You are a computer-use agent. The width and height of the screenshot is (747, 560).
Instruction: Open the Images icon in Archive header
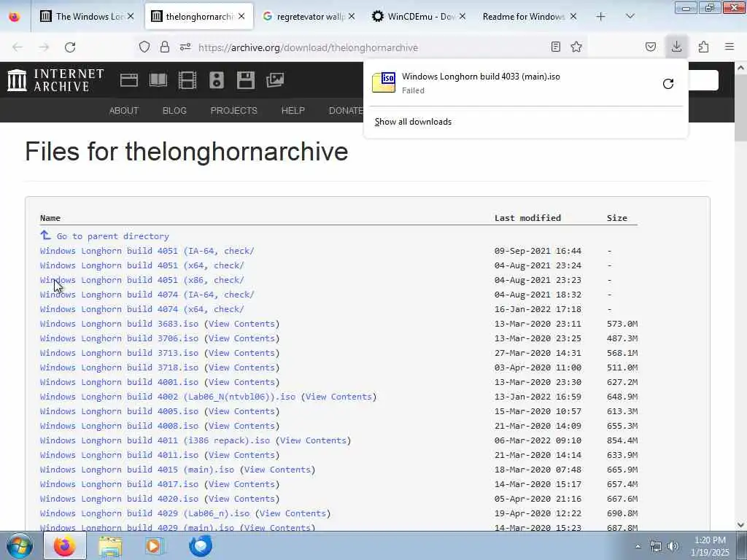tap(275, 80)
